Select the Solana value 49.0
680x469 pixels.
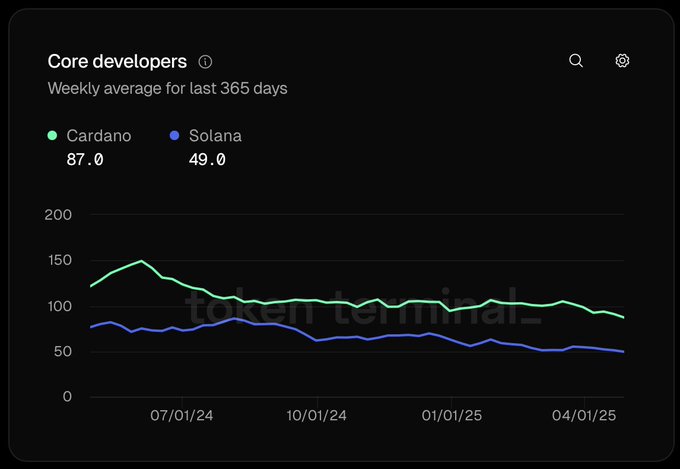(207, 159)
